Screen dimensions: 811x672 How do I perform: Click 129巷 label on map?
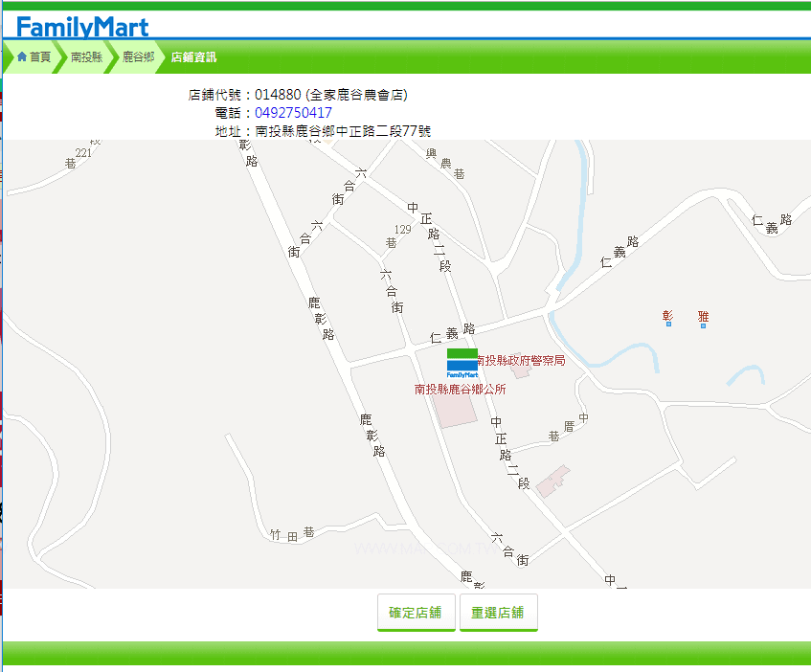click(397, 235)
